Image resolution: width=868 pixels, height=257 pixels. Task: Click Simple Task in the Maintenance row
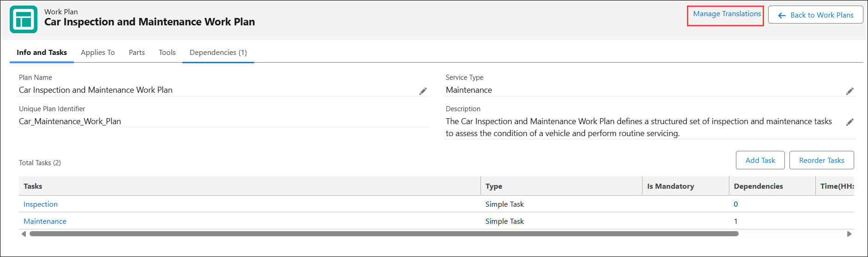tap(504, 221)
